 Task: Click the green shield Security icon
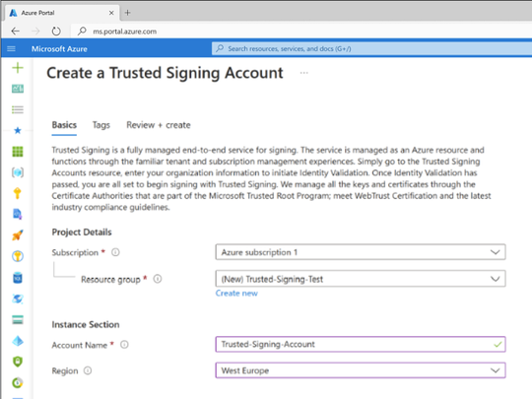click(x=18, y=362)
